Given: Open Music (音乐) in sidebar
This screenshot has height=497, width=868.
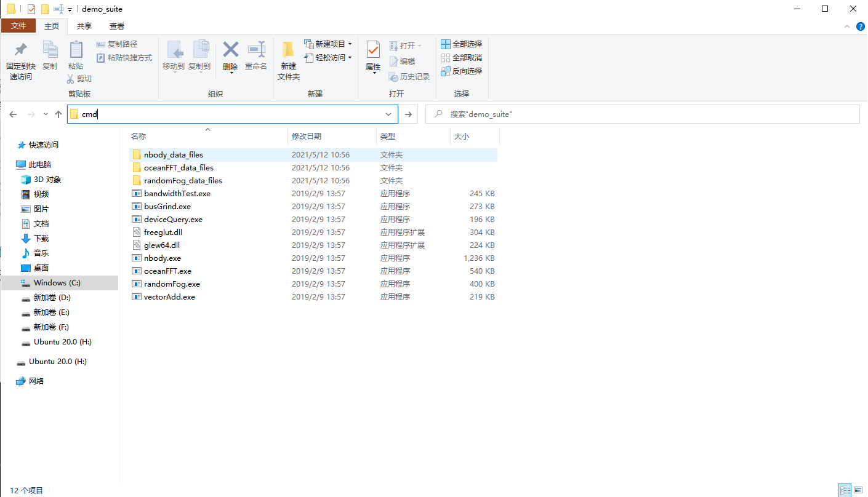Looking at the screenshot, I should coord(41,253).
